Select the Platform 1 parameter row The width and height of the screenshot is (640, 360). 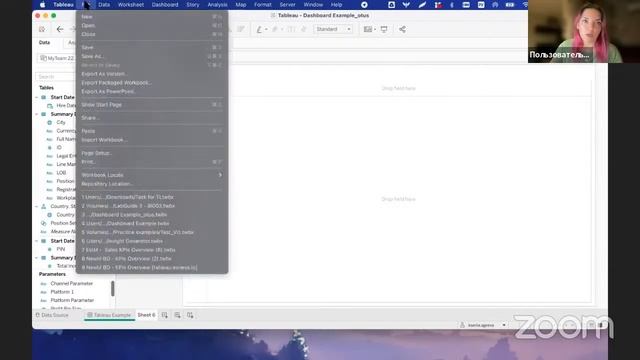coord(62,292)
